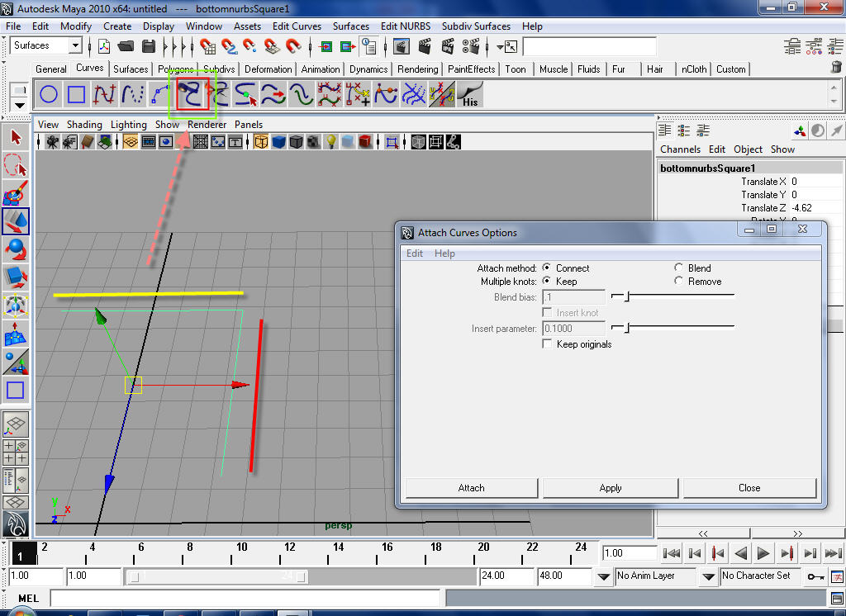
Task: Activate the Move tool
Action: pos(16,221)
